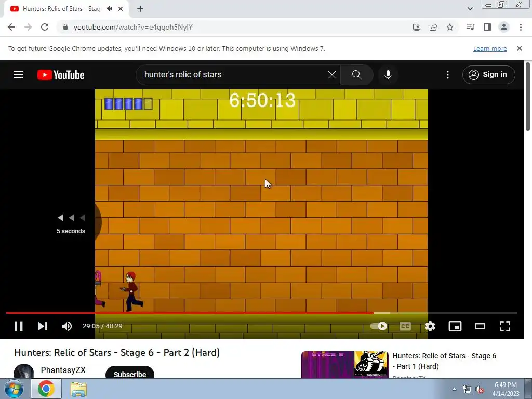Start voice search with microphone
Image resolution: width=532 pixels, height=399 pixels.
click(x=388, y=75)
